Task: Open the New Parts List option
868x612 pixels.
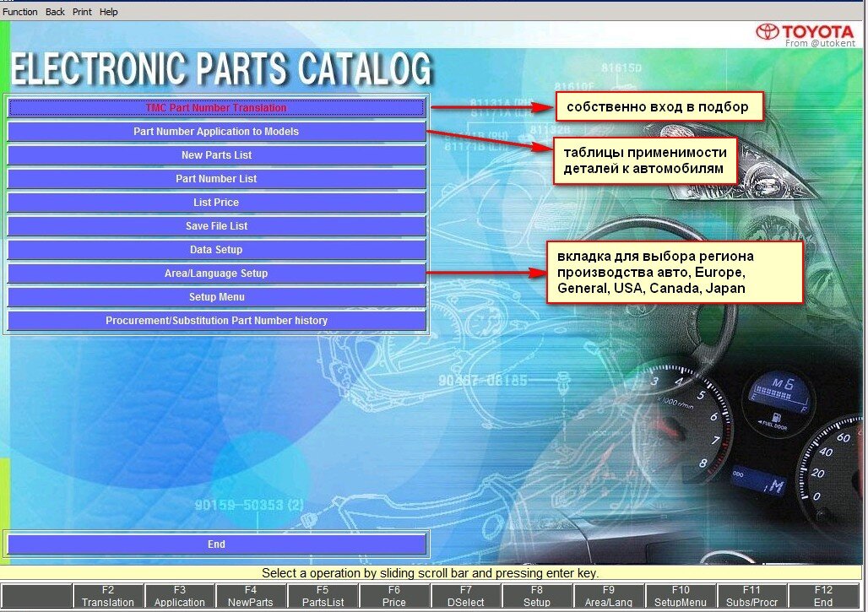Action: pyautogui.click(x=216, y=155)
